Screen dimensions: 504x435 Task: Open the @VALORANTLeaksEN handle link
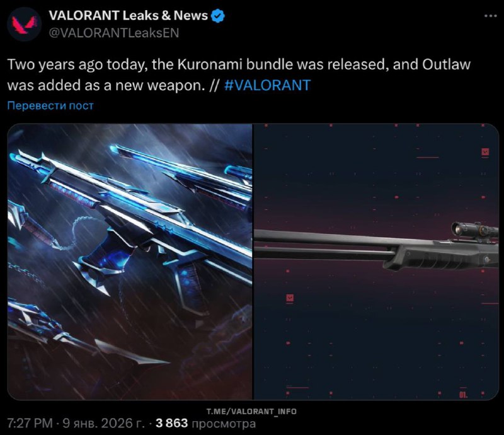pyautogui.click(x=114, y=33)
